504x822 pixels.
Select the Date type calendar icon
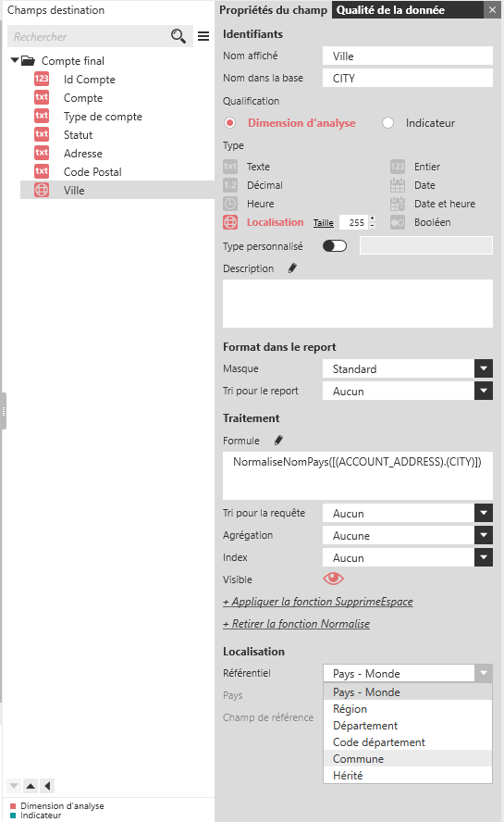pyautogui.click(x=397, y=185)
